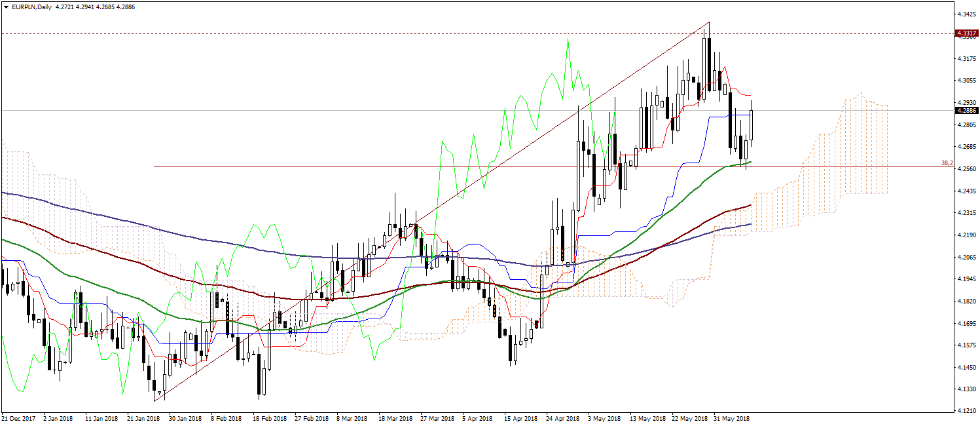980x426 pixels.
Task: Click the 4.2065 price axis label
Action: [x=966, y=257]
